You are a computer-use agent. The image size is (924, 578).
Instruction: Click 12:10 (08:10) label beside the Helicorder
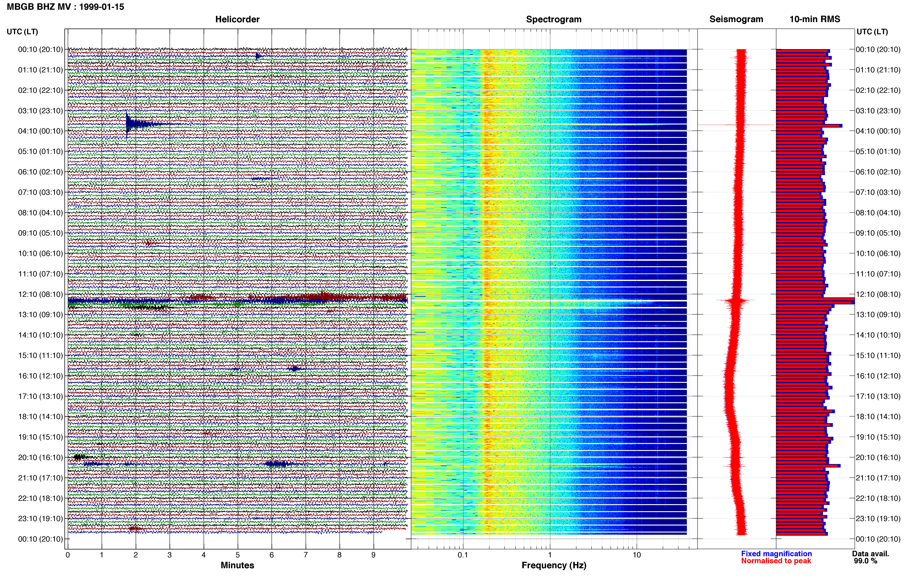click(41, 294)
